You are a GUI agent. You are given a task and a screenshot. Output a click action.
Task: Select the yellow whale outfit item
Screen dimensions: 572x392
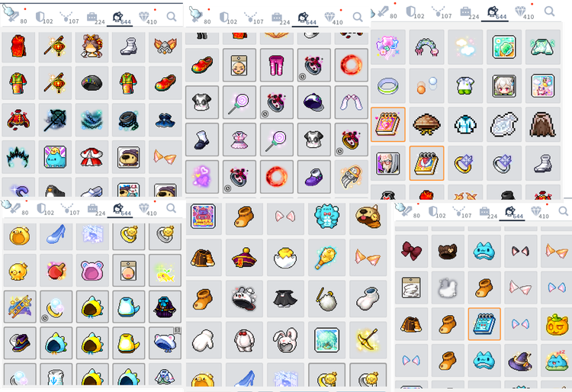coord(129,342)
